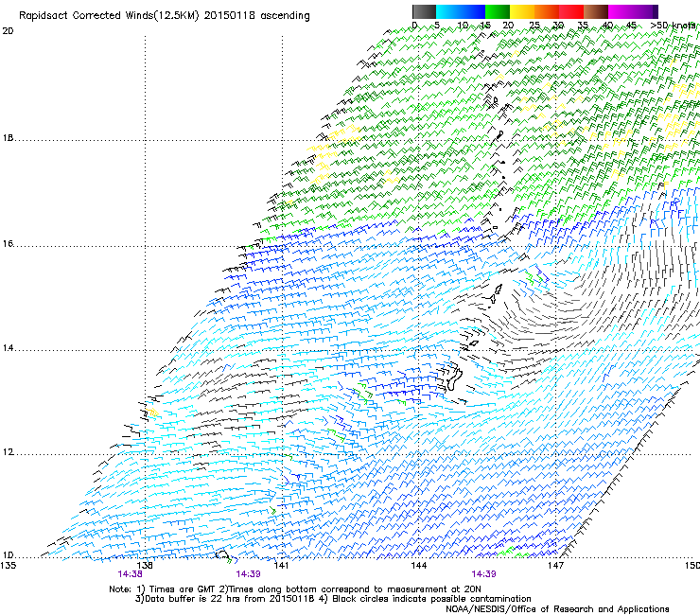Screen dimensions: 700x615
Task: Click the '25' label on the color scale
Action: click(534, 25)
